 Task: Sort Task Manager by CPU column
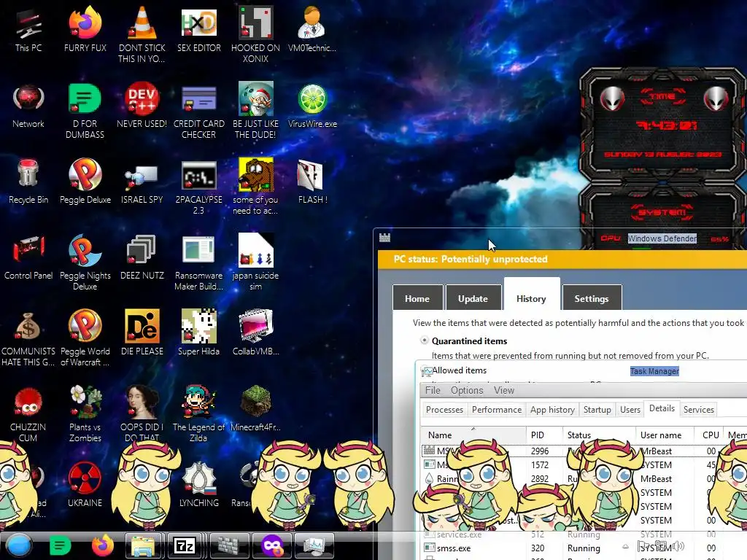coord(710,435)
